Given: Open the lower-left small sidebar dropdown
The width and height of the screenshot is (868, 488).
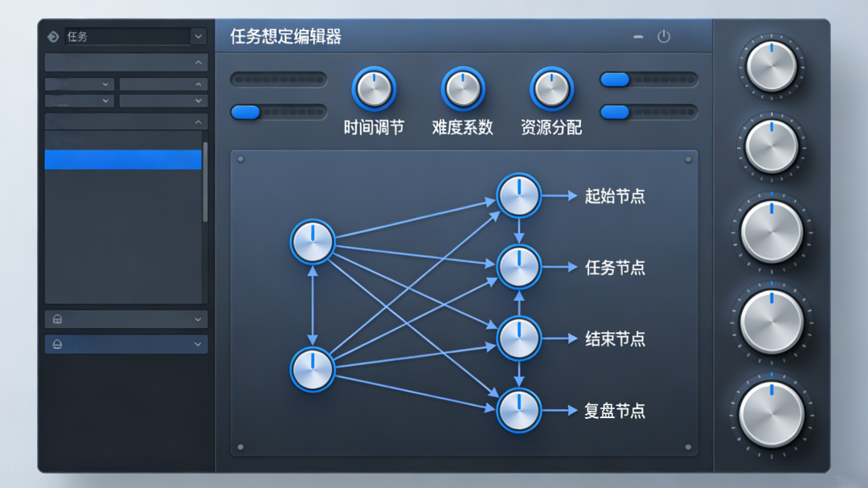Looking at the screenshot, I should click(80, 100).
